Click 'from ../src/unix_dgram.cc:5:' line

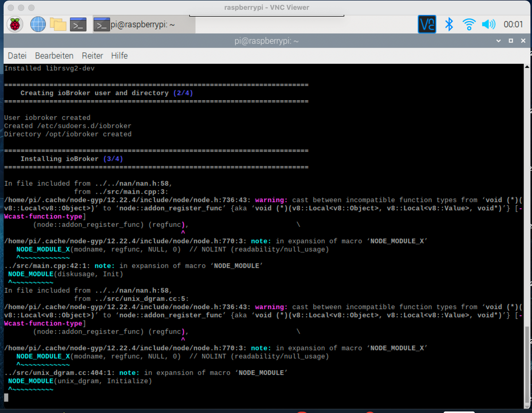(x=131, y=299)
